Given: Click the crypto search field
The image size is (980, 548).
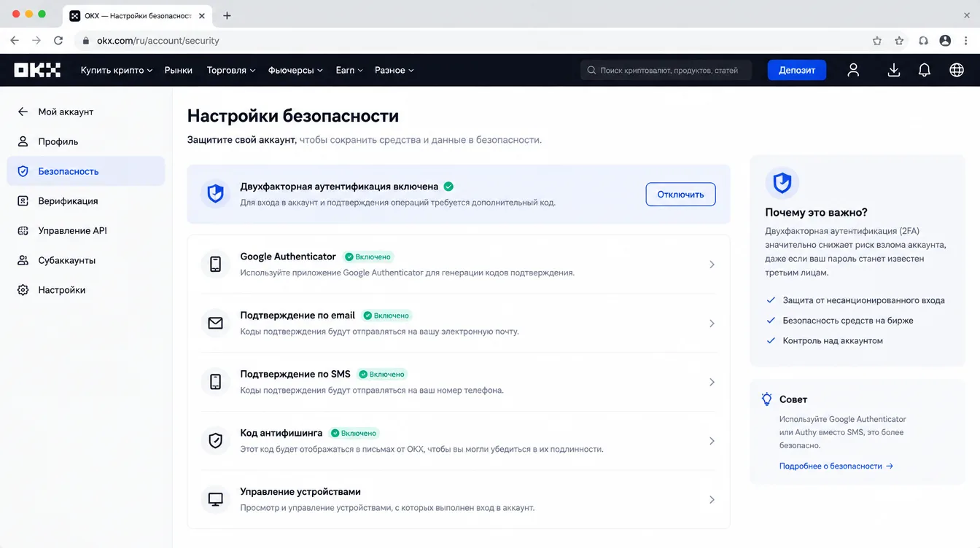Looking at the screenshot, I should click(x=666, y=70).
